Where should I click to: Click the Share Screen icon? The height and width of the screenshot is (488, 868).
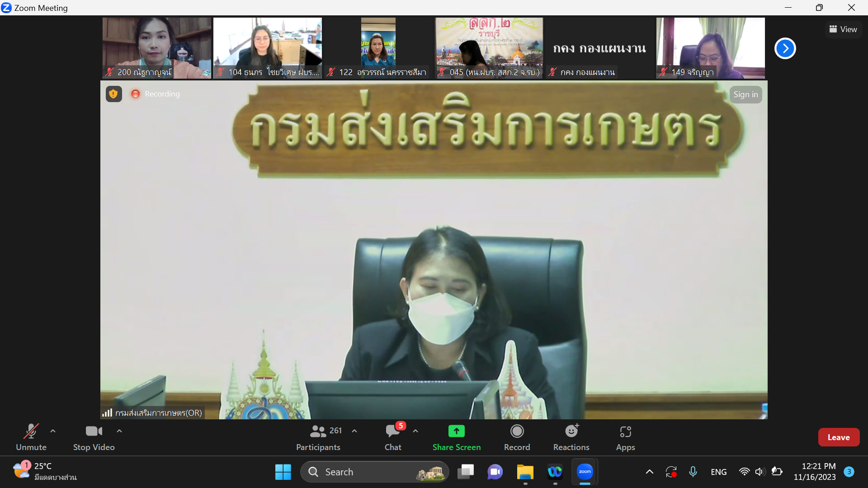[x=456, y=432]
